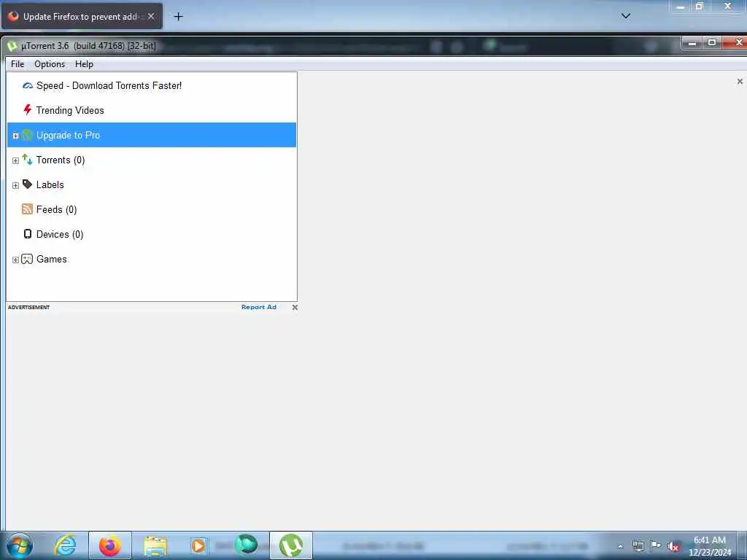Click the tag icon next to Labels
747x560 pixels.
click(x=27, y=184)
